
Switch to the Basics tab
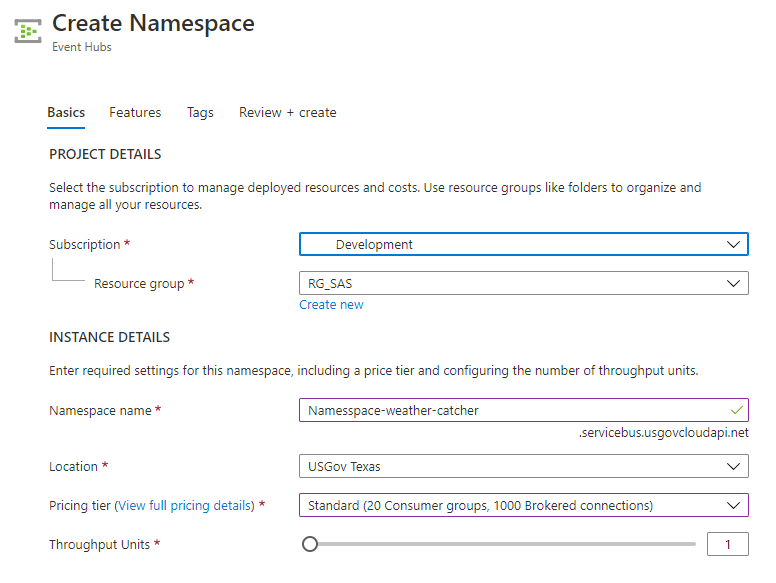pyautogui.click(x=66, y=112)
